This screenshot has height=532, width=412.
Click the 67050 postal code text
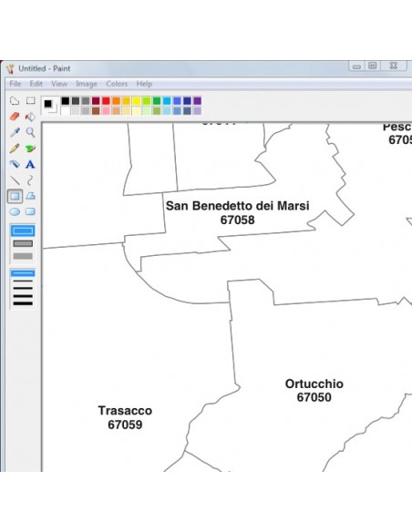pyautogui.click(x=314, y=397)
